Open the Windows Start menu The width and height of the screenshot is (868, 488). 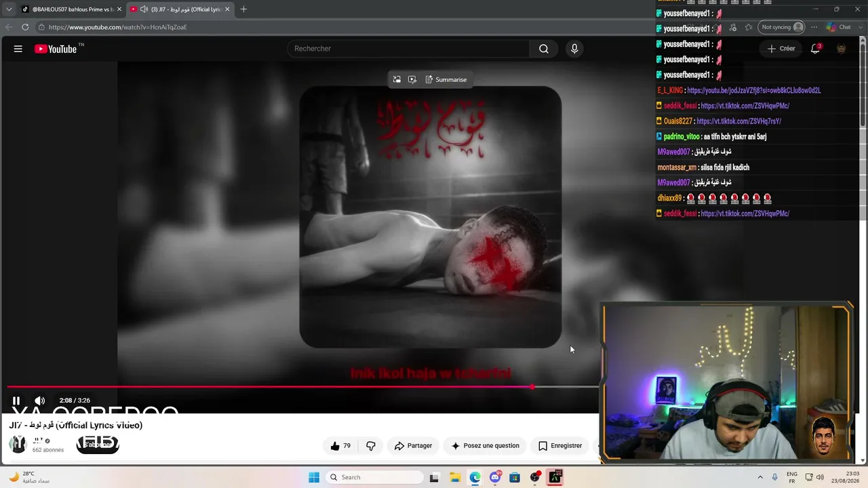(313, 477)
